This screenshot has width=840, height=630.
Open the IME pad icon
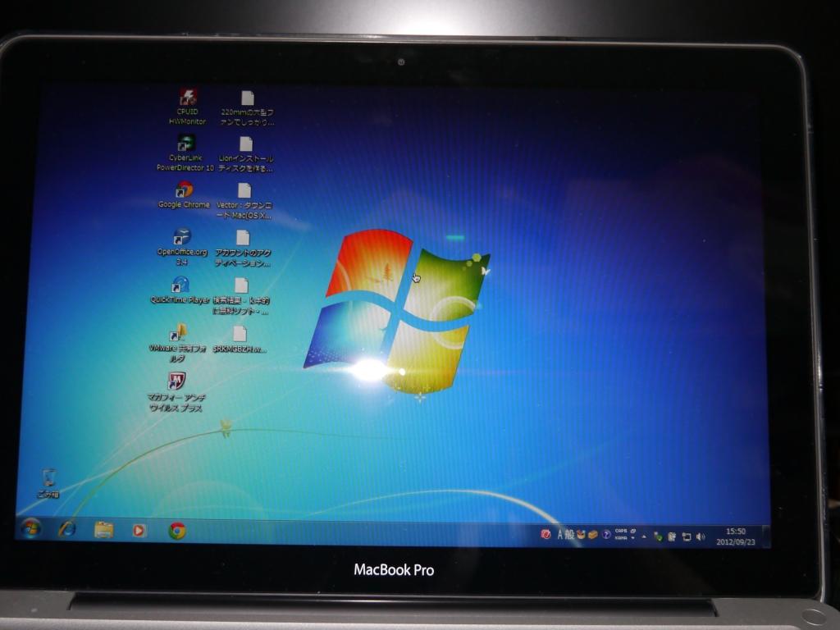(x=582, y=535)
